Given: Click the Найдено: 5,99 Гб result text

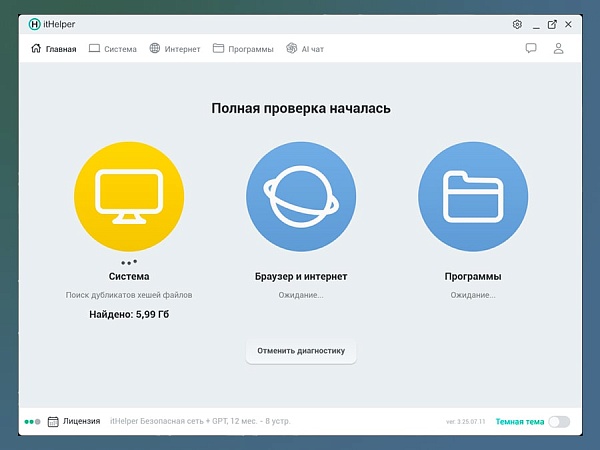Looking at the screenshot, I should click(x=128, y=314).
